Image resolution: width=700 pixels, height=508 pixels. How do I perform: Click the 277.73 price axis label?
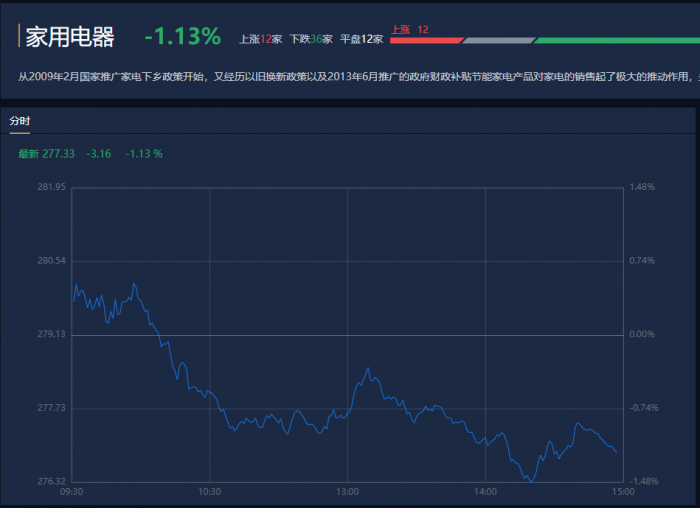51,408
